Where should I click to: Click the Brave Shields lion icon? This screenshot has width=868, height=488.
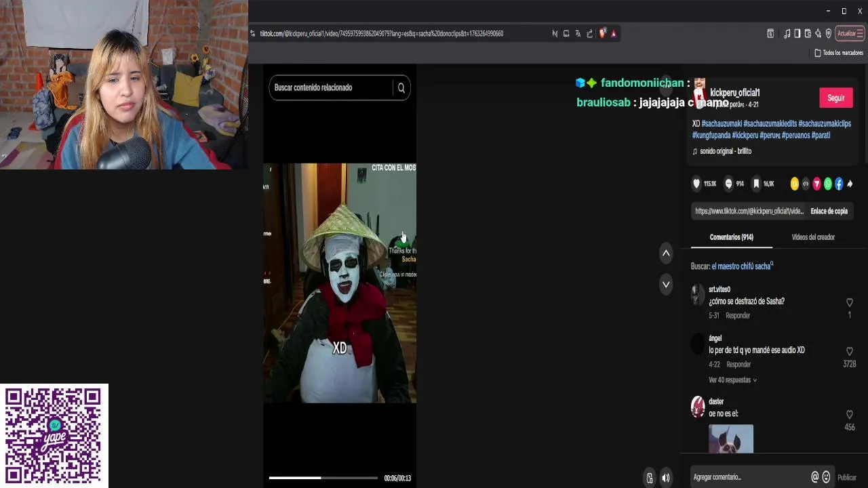coord(602,33)
